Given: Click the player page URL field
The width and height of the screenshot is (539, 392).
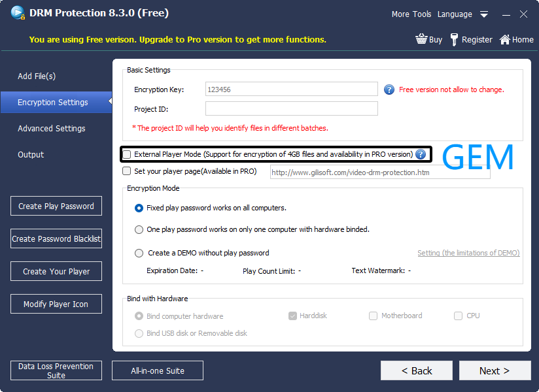Looking at the screenshot, I should click(380, 172).
